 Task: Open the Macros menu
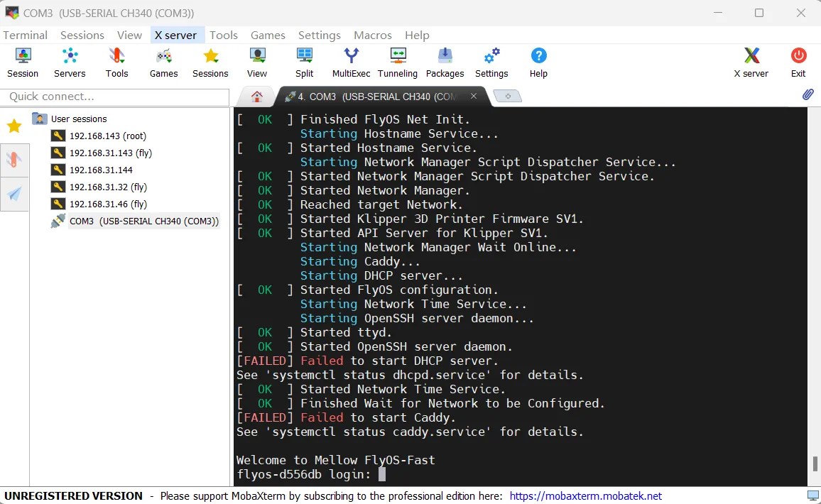373,35
